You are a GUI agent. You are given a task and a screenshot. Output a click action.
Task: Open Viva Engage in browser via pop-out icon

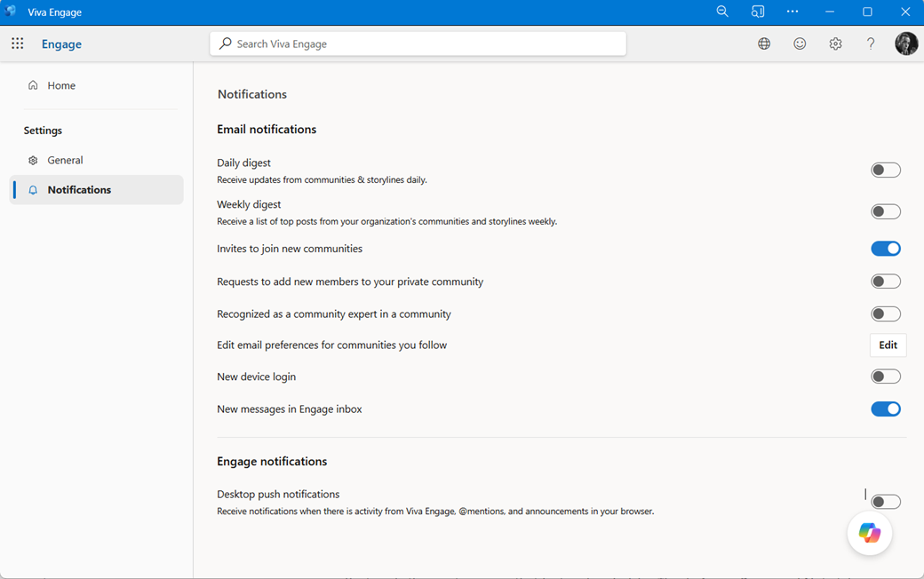[757, 12]
